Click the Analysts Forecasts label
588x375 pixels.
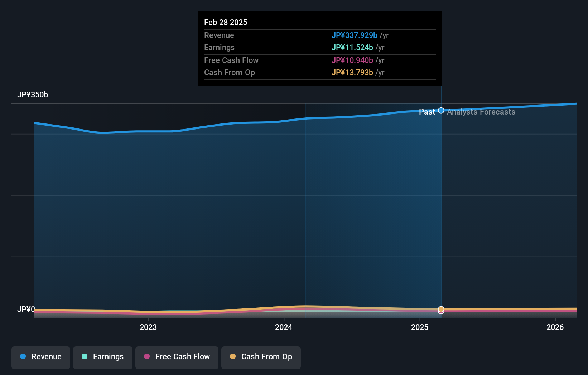tap(481, 112)
